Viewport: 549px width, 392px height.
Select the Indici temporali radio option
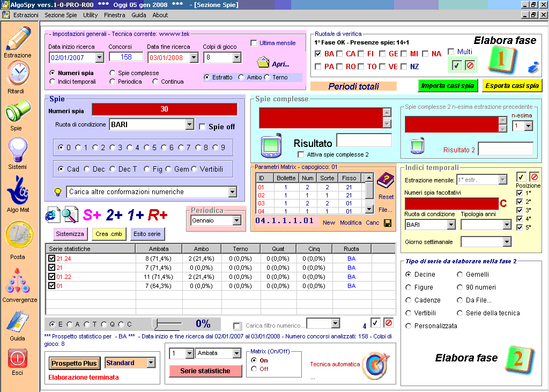tap(53, 82)
